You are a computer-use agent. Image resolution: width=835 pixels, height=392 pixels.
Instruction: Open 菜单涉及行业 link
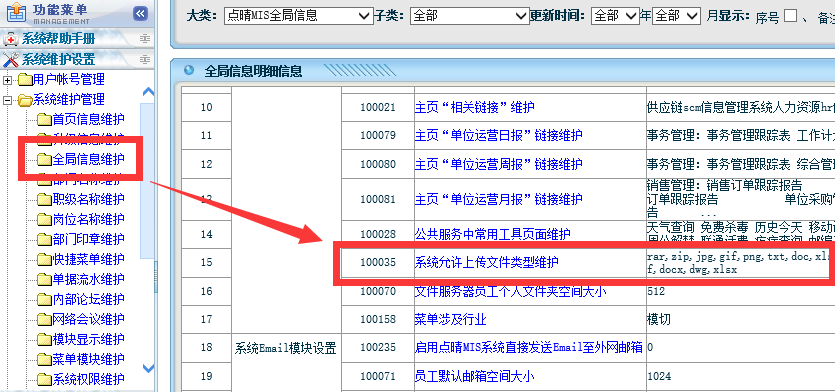tap(451, 320)
